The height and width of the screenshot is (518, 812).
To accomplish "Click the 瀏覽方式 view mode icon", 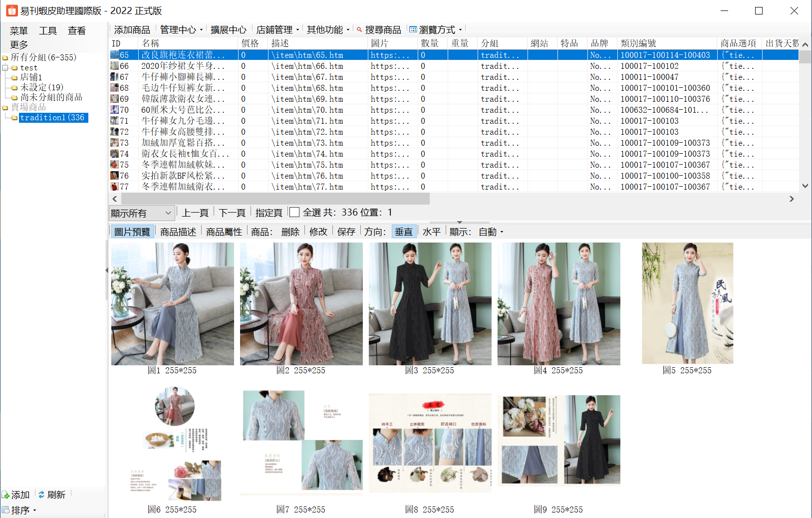I will click(x=413, y=30).
